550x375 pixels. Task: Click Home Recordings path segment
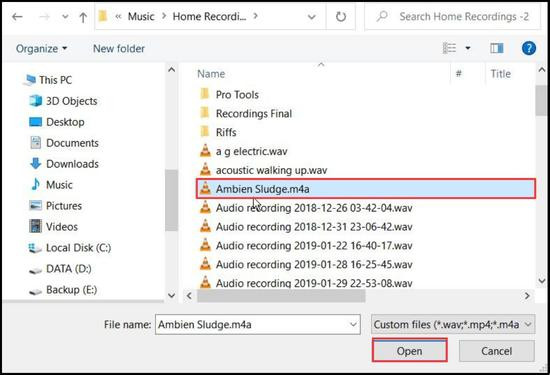(x=209, y=16)
